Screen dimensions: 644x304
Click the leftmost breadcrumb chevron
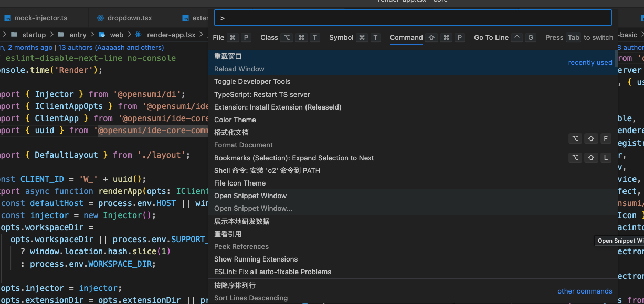[x=4, y=35]
